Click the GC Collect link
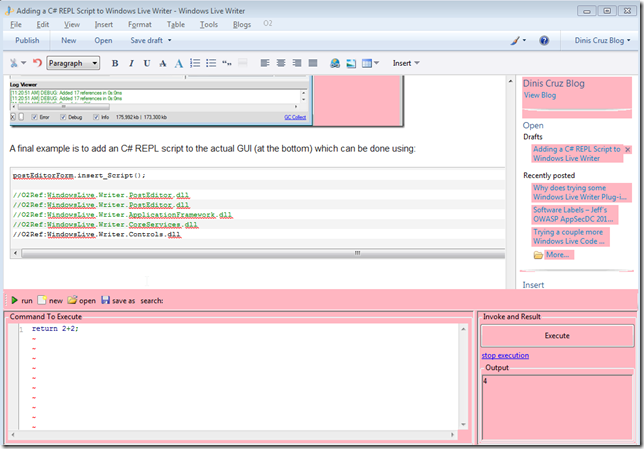Screen dimensions: 644x449 pos(295,117)
